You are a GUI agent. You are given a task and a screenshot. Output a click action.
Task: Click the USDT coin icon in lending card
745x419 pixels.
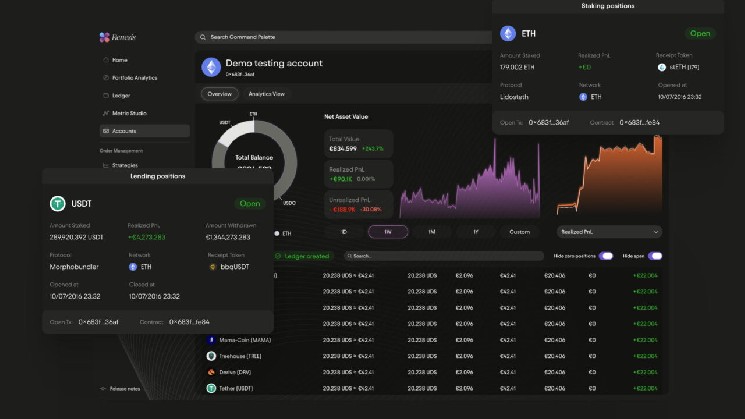tap(57, 203)
